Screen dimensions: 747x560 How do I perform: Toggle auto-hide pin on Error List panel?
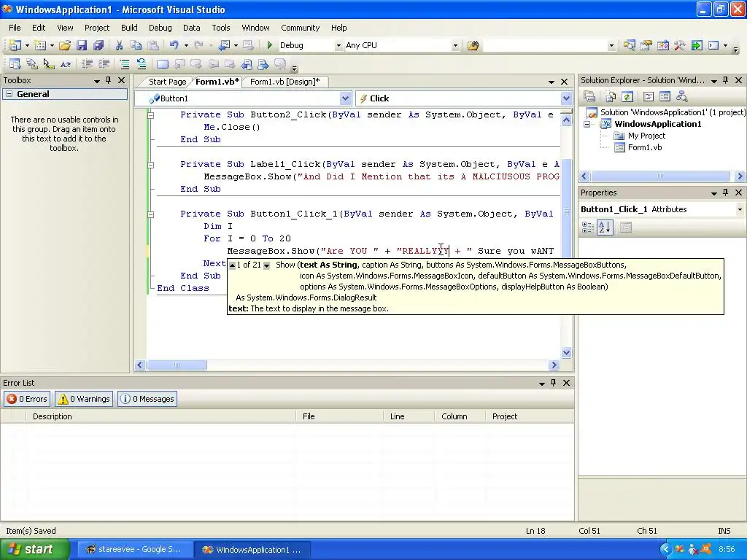553,383
